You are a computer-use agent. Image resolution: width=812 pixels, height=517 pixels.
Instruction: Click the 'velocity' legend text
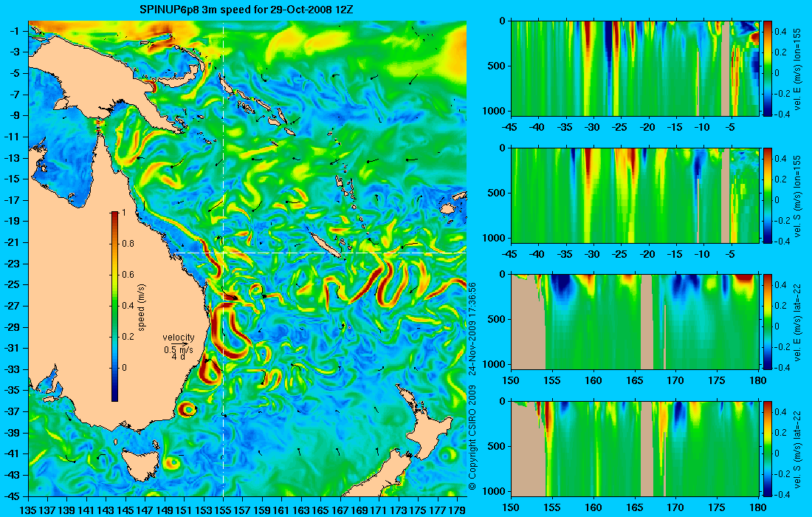tap(178, 338)
